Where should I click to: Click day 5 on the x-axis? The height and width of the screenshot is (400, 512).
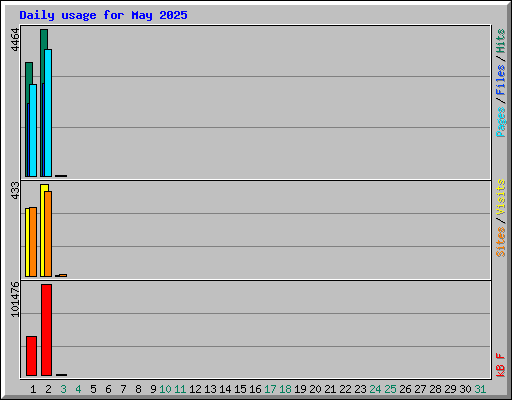click(x=93, y=389)
